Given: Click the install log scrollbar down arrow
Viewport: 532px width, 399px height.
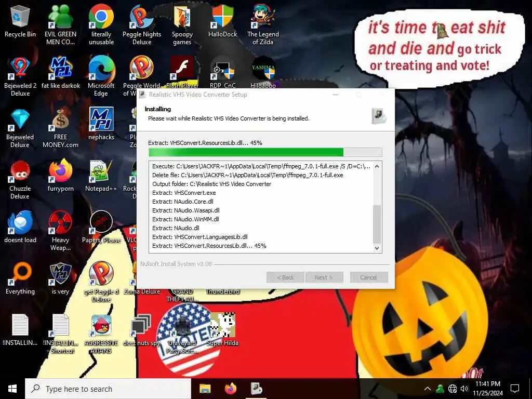Looking at the screenshot, I should 377,248.
